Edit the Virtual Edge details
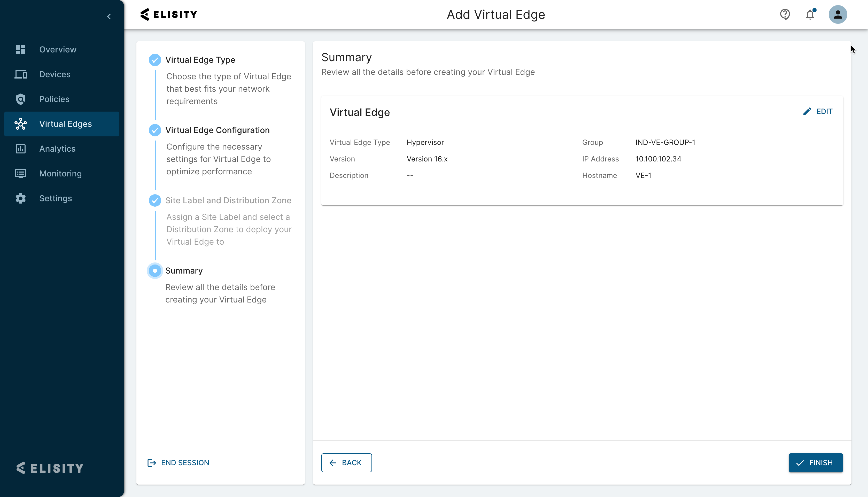This screenshot has height=497, width=868. (x=818, y=112)
